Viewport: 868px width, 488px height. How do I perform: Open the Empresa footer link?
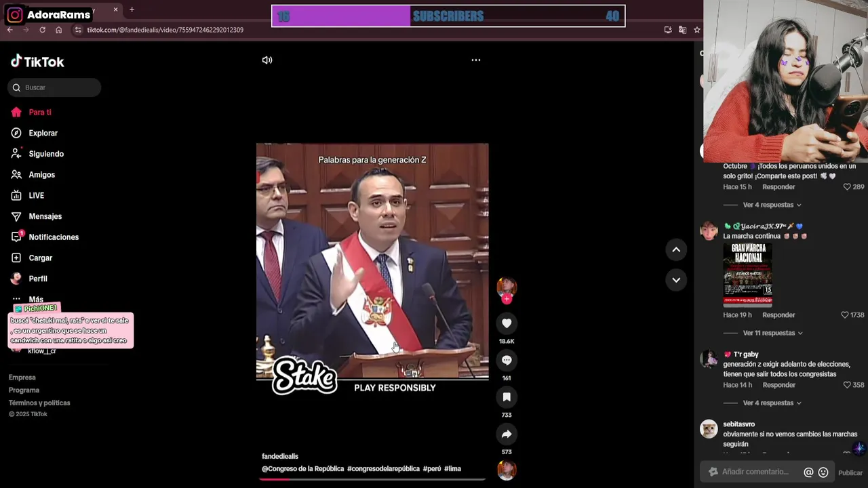tap(22, 378)
